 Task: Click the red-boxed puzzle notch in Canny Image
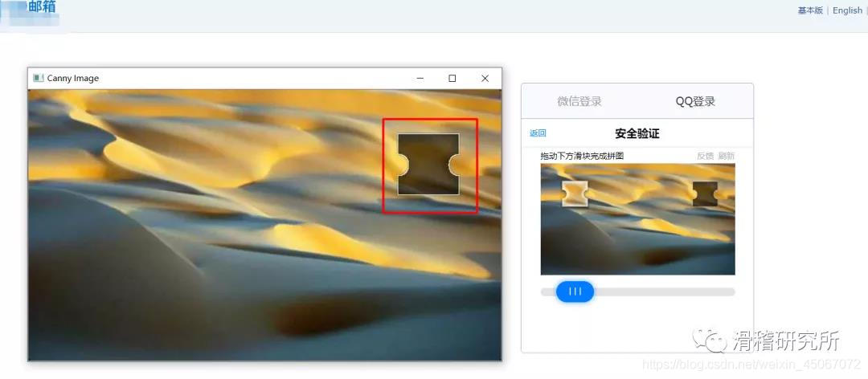[x=429, y=165]
